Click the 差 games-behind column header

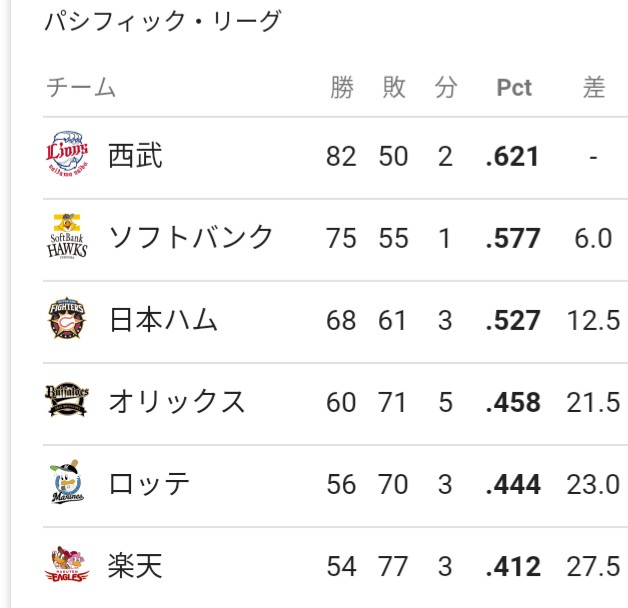[594, 87]
